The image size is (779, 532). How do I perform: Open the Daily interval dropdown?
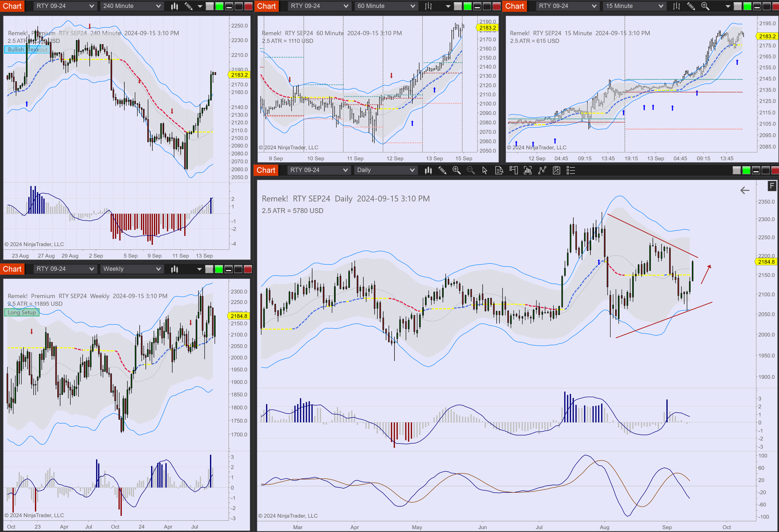[x=385, y=170]
